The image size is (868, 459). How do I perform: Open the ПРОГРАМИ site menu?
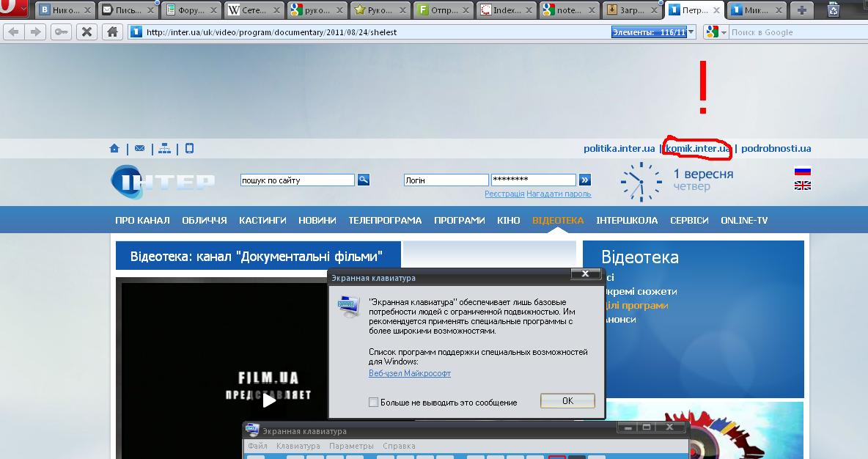460,221
